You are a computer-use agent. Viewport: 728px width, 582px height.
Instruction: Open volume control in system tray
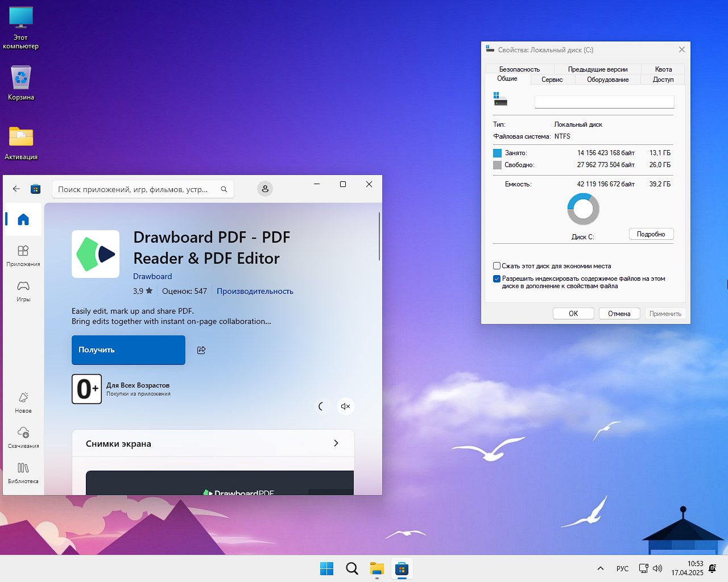point(657,568)
